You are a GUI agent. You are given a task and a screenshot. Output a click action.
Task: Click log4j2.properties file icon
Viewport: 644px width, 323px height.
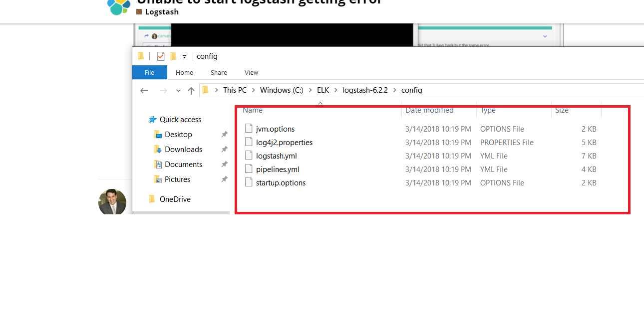point(249,142)
